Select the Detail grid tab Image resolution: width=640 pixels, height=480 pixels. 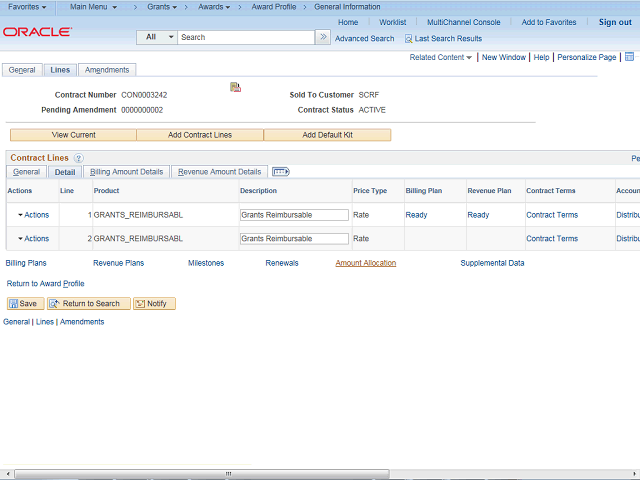pos(65,172)
